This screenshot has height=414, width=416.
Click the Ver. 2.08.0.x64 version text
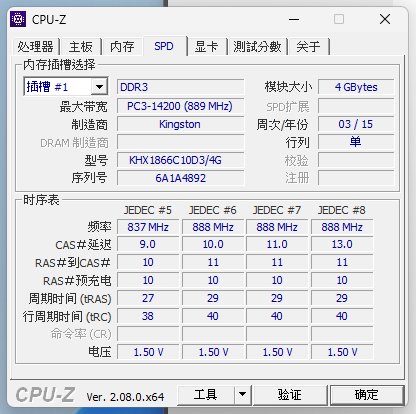click(125, 397)
